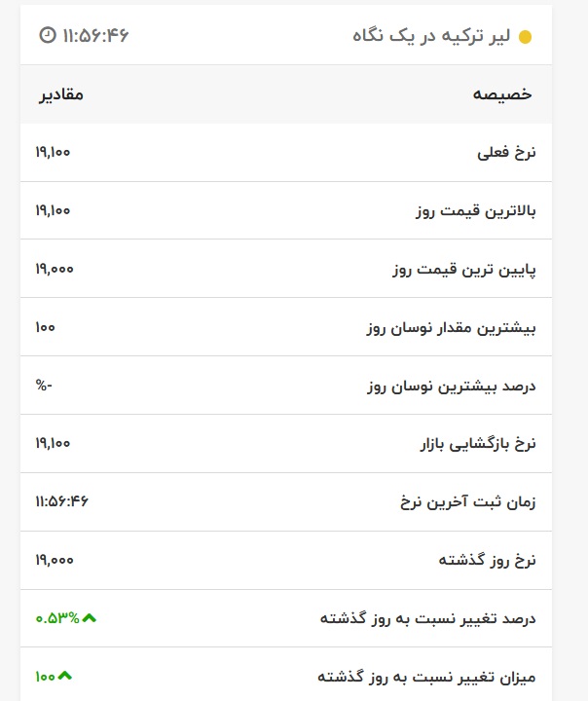Click the green up arrow in the last row

click(x=65, y=676)
